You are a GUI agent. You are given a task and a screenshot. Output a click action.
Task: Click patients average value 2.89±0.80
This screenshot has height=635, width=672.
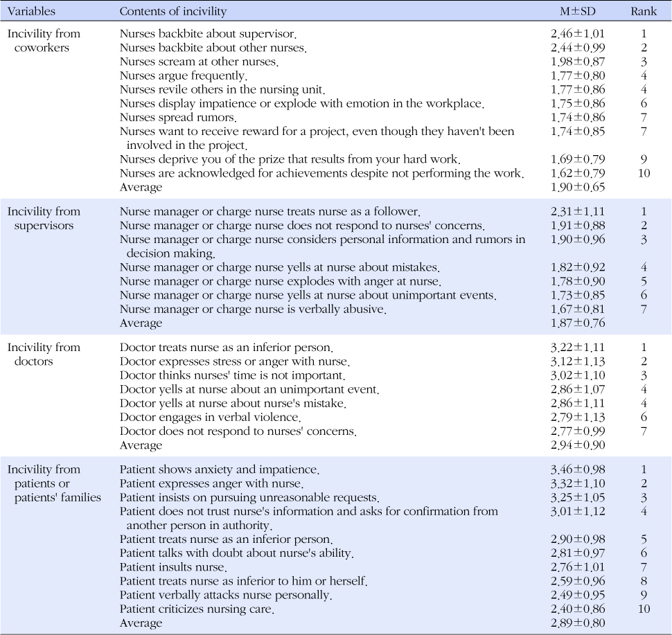[578, 623]
